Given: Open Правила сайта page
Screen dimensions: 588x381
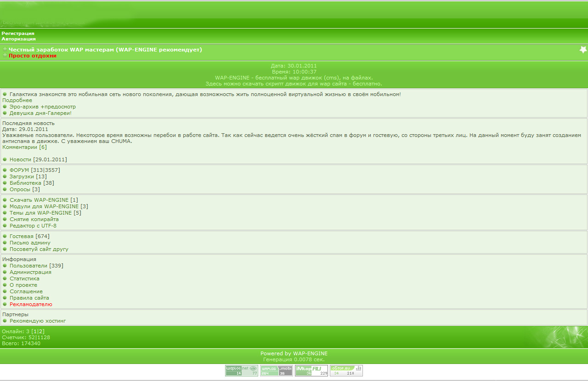Looking at the screenshot, I should (29, 298).
